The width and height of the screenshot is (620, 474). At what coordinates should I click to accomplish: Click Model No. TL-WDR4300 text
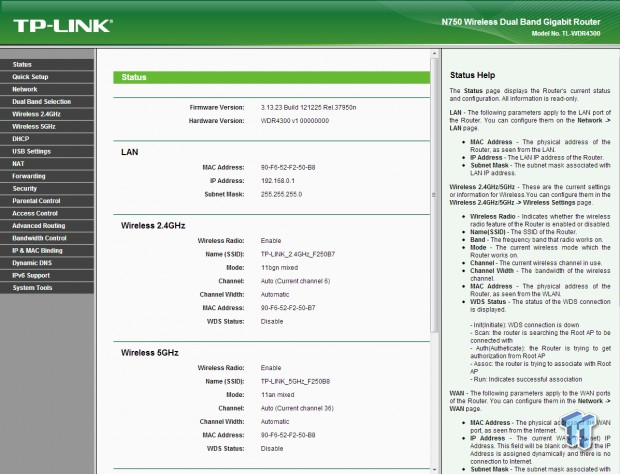point(566,34)
